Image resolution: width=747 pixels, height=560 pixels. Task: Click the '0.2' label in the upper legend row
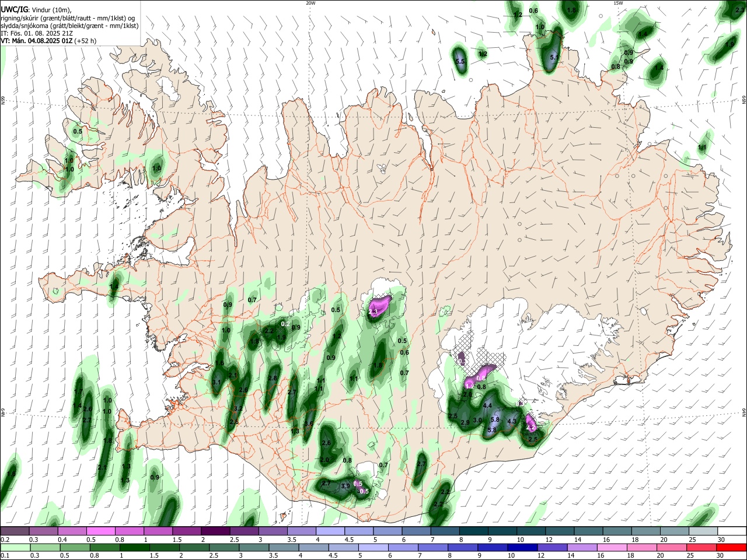coord(4,540)
